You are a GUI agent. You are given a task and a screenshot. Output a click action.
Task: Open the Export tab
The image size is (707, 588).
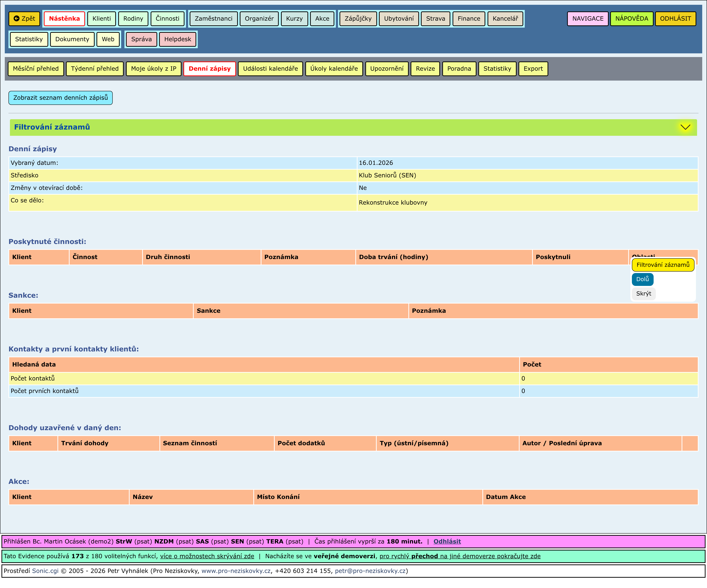[533, 69]
